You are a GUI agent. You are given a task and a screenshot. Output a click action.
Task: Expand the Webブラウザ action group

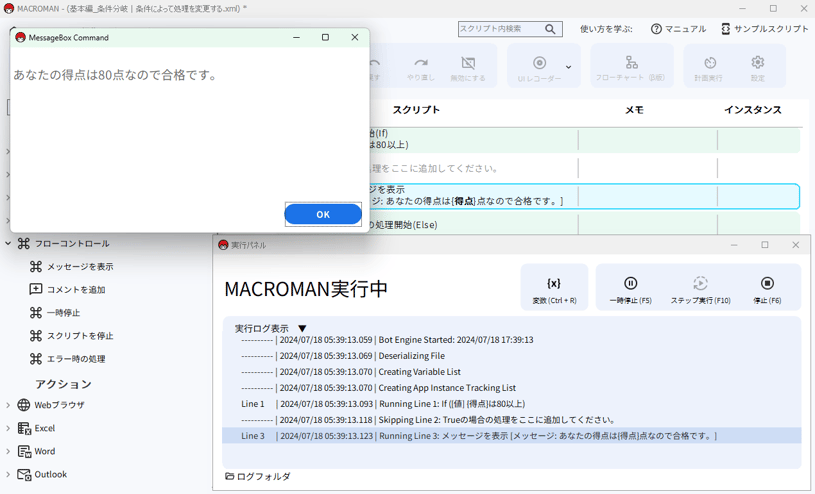8,405
